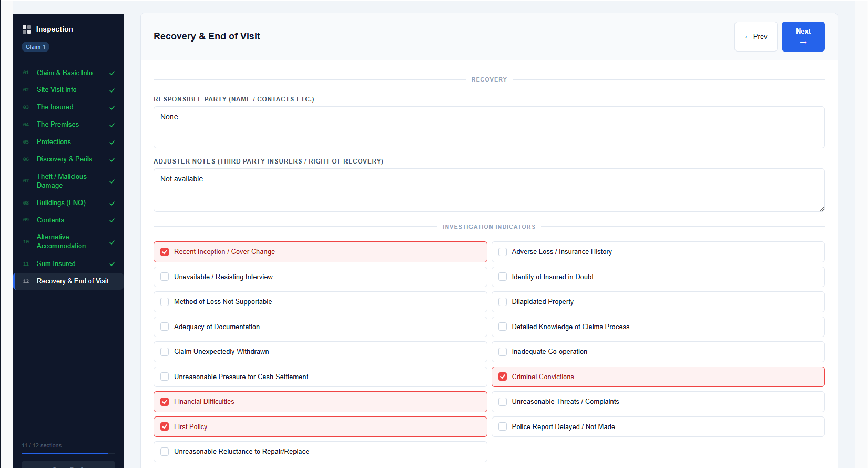Click the checkmark icon beside The Insured
868x468 pixels.
112,108
